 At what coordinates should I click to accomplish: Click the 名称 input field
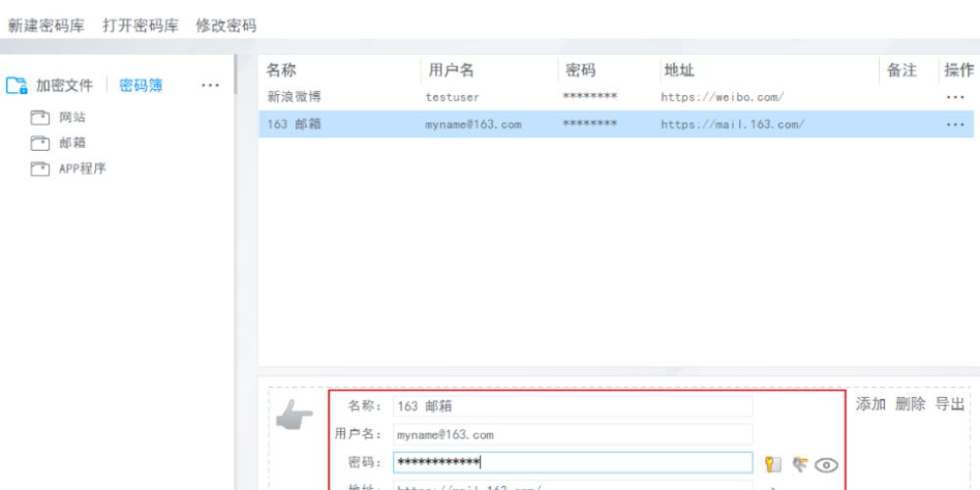pyautogui.click(x=572, y=407)
